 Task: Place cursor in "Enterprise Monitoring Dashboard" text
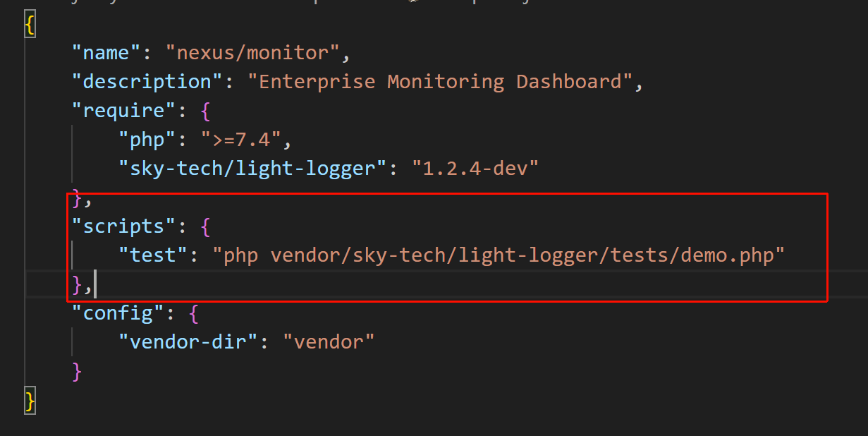click(x=441, y=82)
